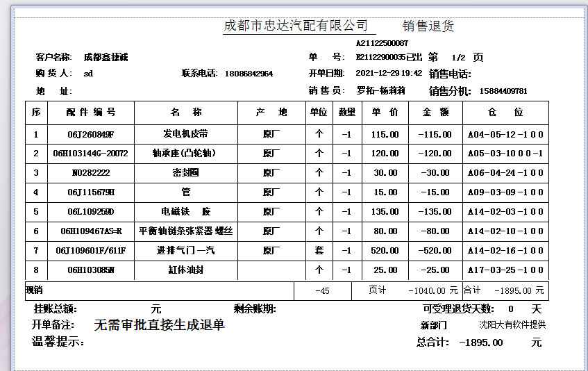Click salesperson name 罗拓-杨莉莉
Viewport: 588px width, 371px height.
[x=380, y=91]
